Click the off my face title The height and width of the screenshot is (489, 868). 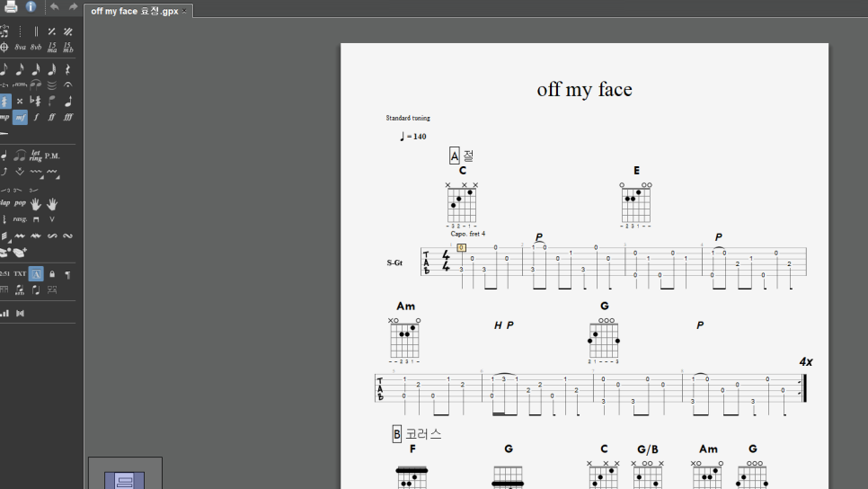click(x=584, y=90)
